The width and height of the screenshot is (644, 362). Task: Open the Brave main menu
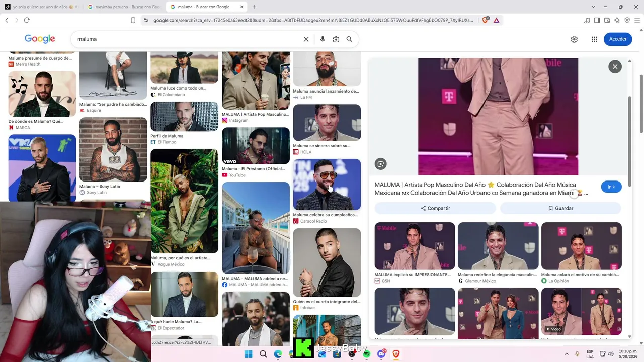(637, 20)
